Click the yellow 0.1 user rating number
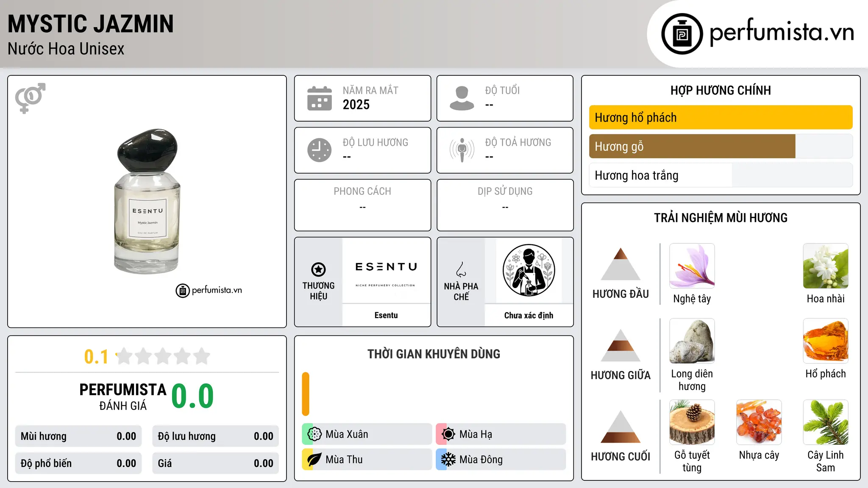Image resolution: width=868 pixels, height=488 pixels. tap(96, 357)
